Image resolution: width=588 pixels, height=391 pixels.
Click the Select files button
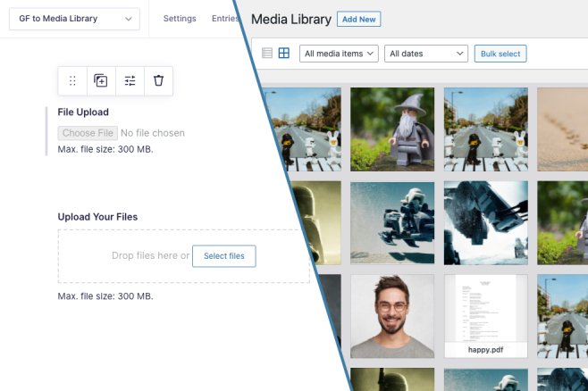[x=224, y=256]
